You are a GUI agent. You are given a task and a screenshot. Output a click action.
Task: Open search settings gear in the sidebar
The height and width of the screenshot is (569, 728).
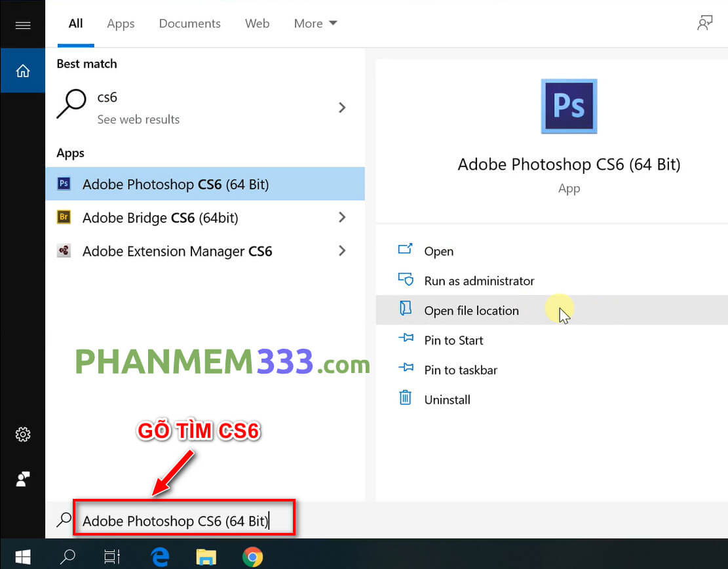[x=23, y=435]
